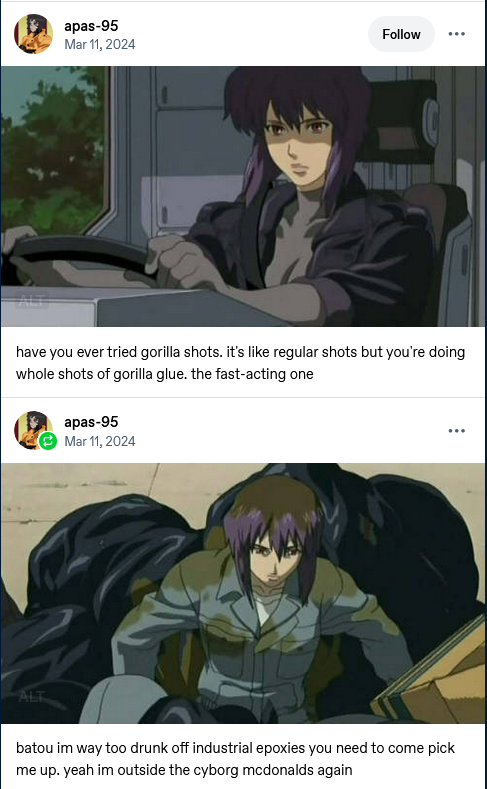The width and height of the screenshot is (487, 789).
Task: Open the apas-95 username on second post
Action: 91,422
